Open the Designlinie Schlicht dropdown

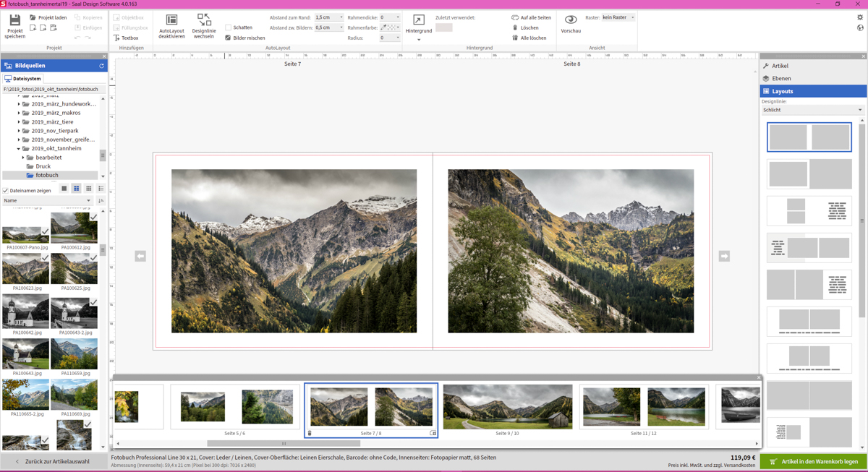pos(812,110)
